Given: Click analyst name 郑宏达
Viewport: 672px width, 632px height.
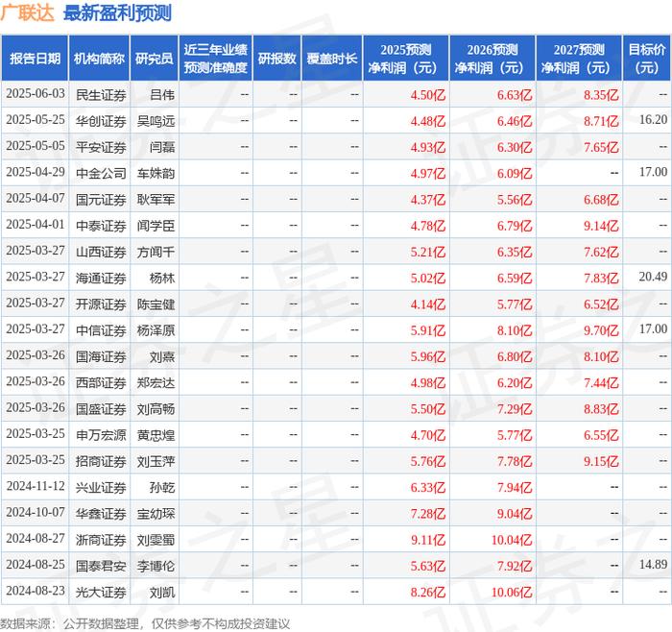Looking at the screenshot, I should click(156, 382).
